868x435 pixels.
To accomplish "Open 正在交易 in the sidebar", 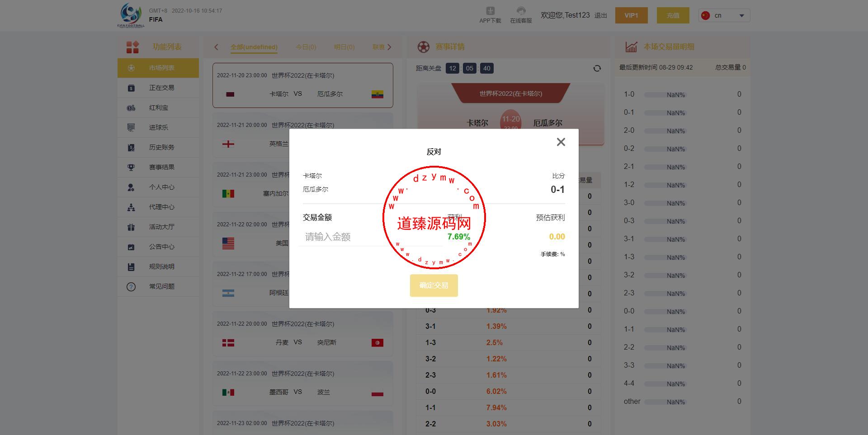I will [158, 88].
